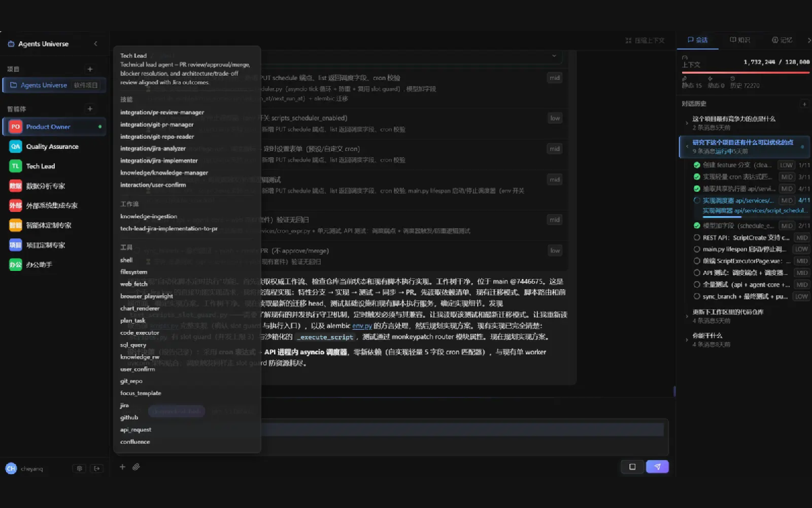Image resolution: width=812 pixels, height=508 pixels.
Task: Select the Quality Assurance agent
Action: [x=54, y=146]
